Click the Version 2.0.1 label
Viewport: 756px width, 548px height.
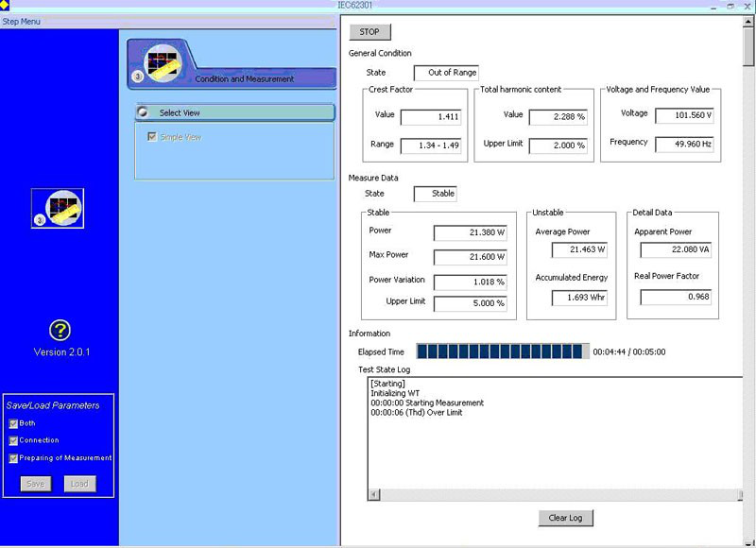(x=61, y=352)
